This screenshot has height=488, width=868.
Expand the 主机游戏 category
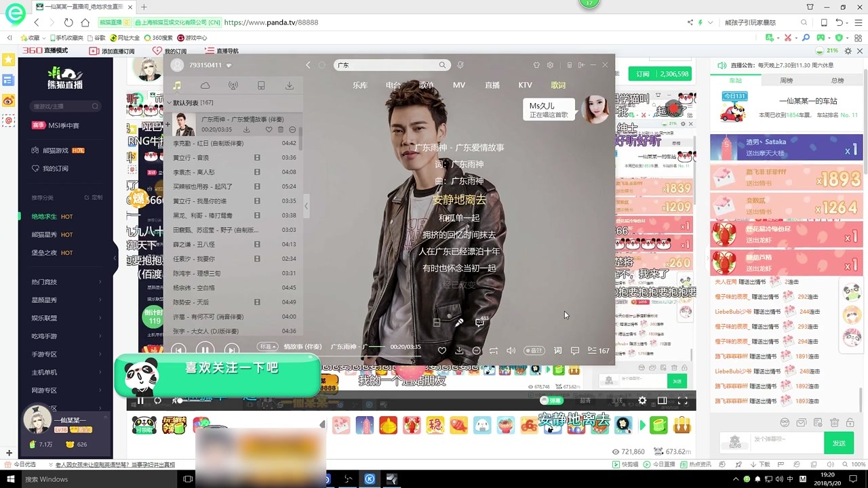tap(66, 372)
